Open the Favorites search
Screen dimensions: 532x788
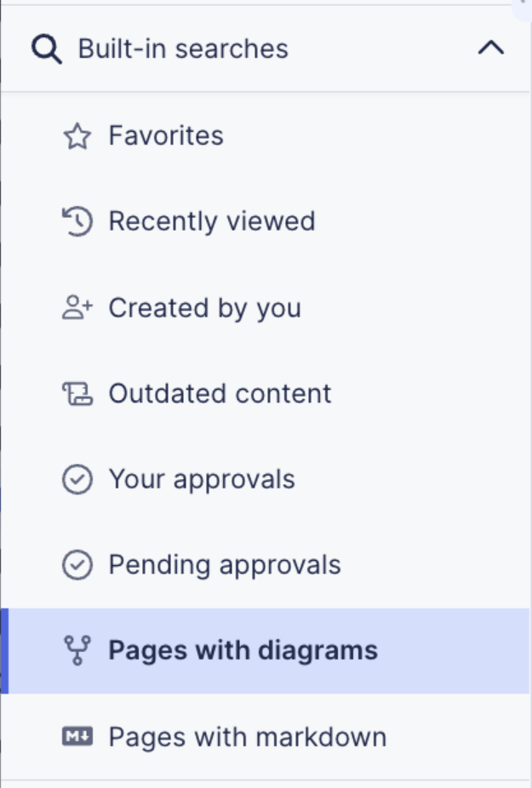[x=165, y=135]
